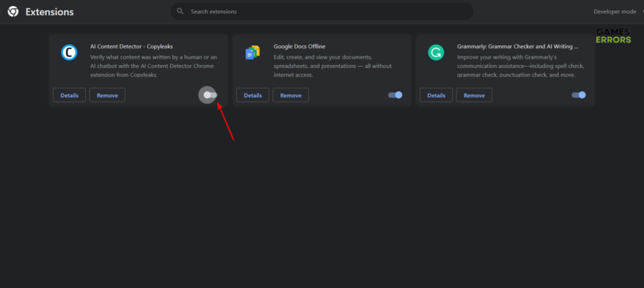The height and width of the screenshot is (288, 644).
Task: Click the magnifier icon in search bar
Action: [180, 11]
